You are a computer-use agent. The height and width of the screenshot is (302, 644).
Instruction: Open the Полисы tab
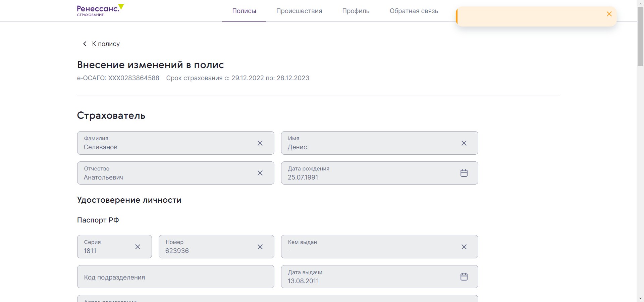[244, 11]
